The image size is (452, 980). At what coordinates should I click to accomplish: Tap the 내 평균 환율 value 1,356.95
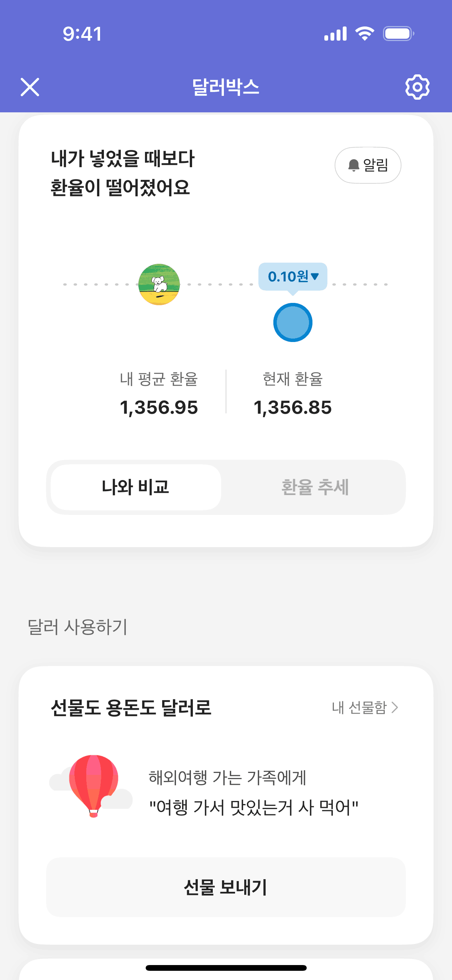coord(159,407)
